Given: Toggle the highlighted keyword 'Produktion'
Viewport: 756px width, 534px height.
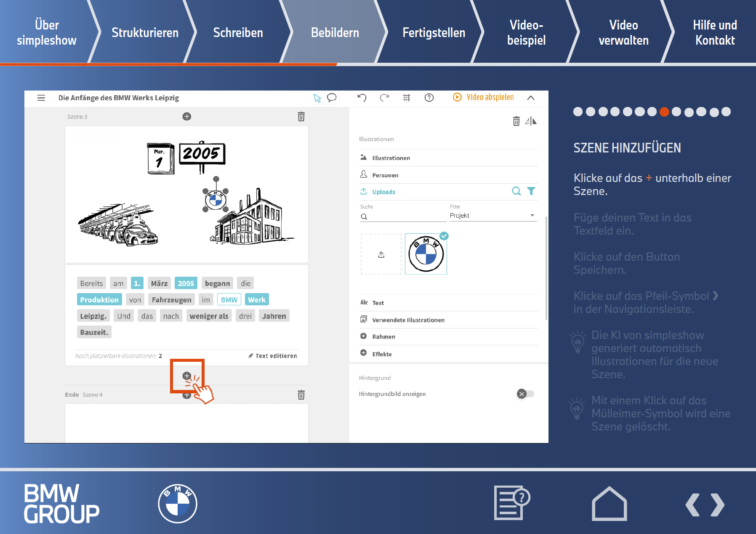Looking at the screenshot, I should click(99, 299).
